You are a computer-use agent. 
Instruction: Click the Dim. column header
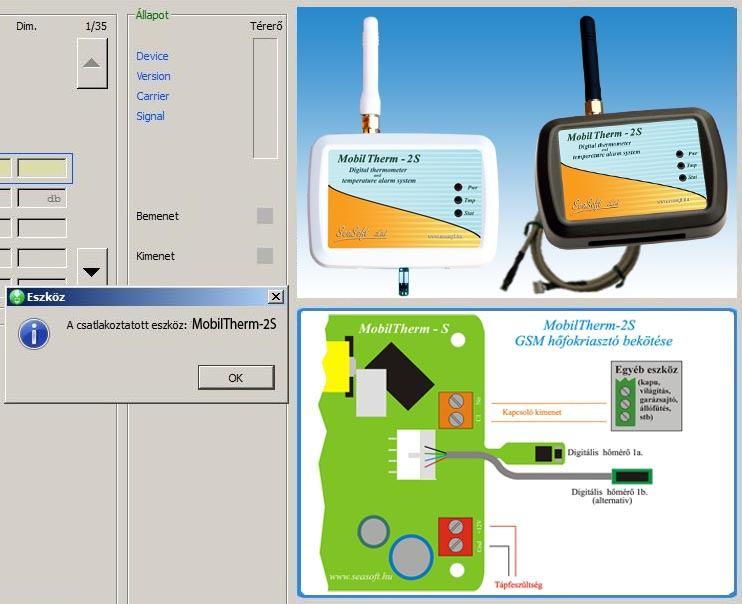26,26
